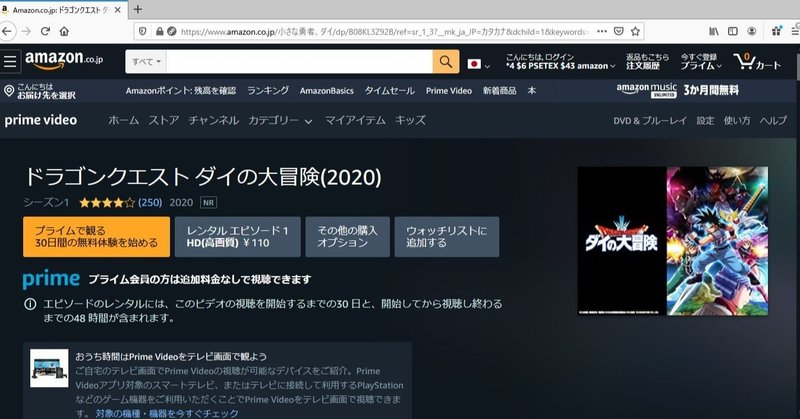Click the four-star rating stars
This screenshot has width=800, height=419.
point(107,203)
